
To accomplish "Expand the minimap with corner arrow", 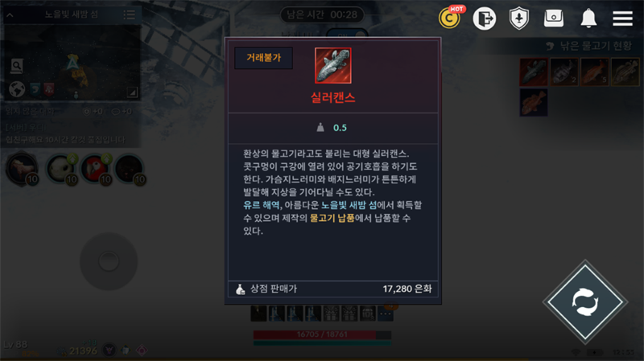I will point(132,92).
